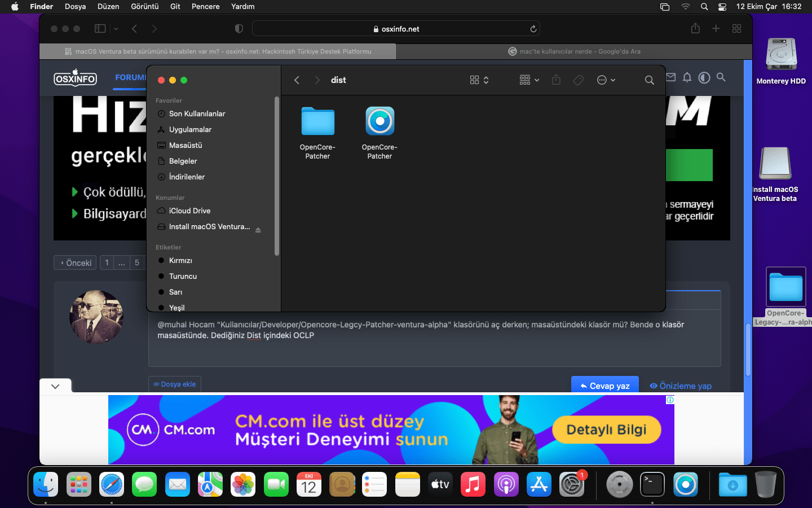The width and height of the screenshot is (812, 508).
Task: Open the OpenCore-Patcher app icon in dist
Action: pos(379,121)
